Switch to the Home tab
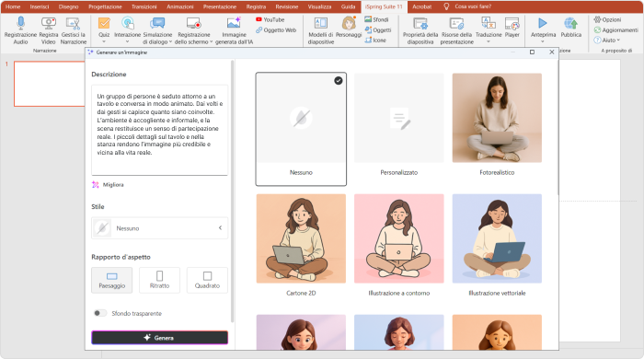The width and height of the screenshot is (644, 359). [x=13, y=6]
